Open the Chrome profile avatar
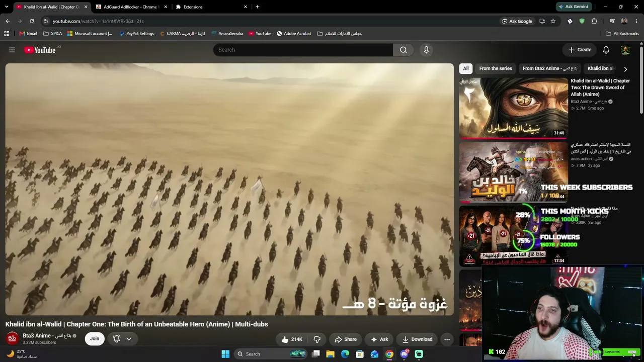The height and width of the screenshot is (362, 644). click(x=624, y=21)
